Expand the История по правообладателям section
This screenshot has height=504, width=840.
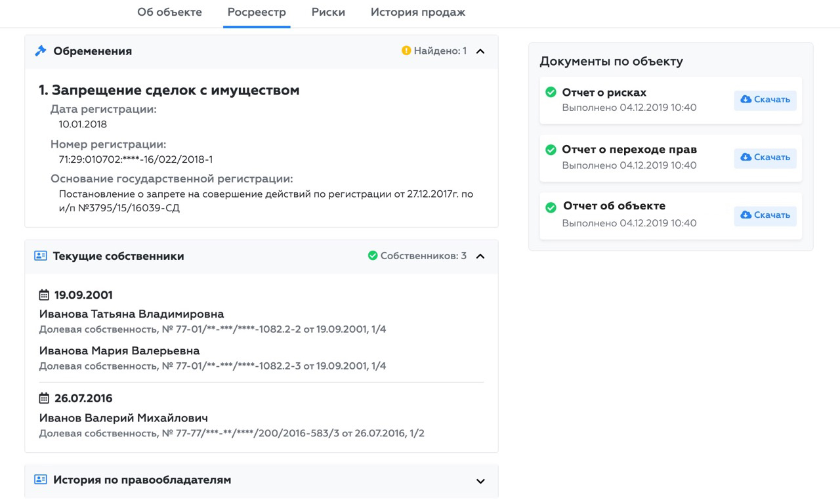click(480, 481)
